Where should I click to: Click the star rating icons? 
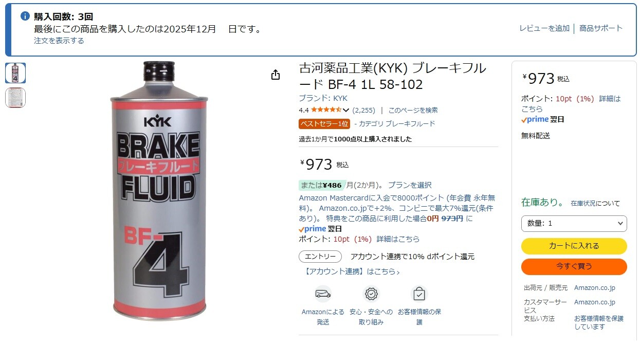click(x=326, y=110)
